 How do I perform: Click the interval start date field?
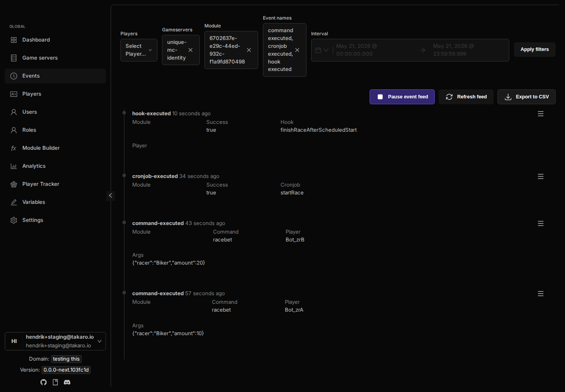pyautogui.click(x=357, y=50)
